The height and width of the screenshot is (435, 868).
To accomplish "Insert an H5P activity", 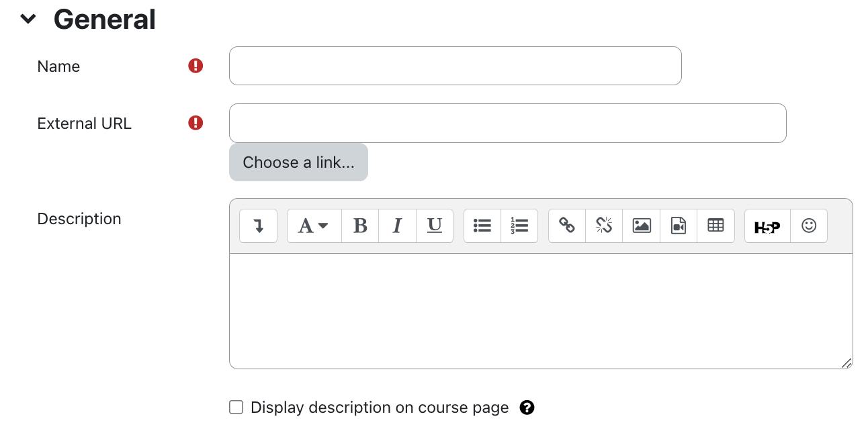I will (x=767, y=226).
